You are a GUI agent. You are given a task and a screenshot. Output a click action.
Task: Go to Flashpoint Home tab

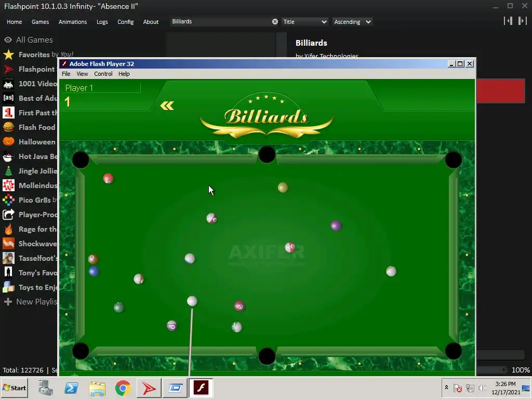[x=14, y=22]
